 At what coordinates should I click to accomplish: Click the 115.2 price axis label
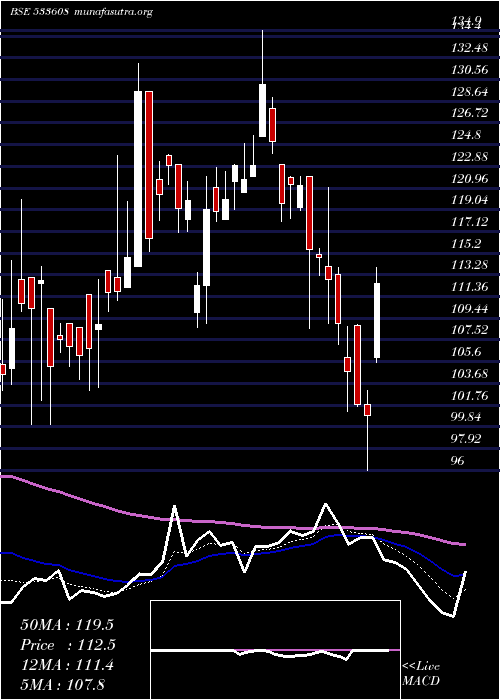466,244
